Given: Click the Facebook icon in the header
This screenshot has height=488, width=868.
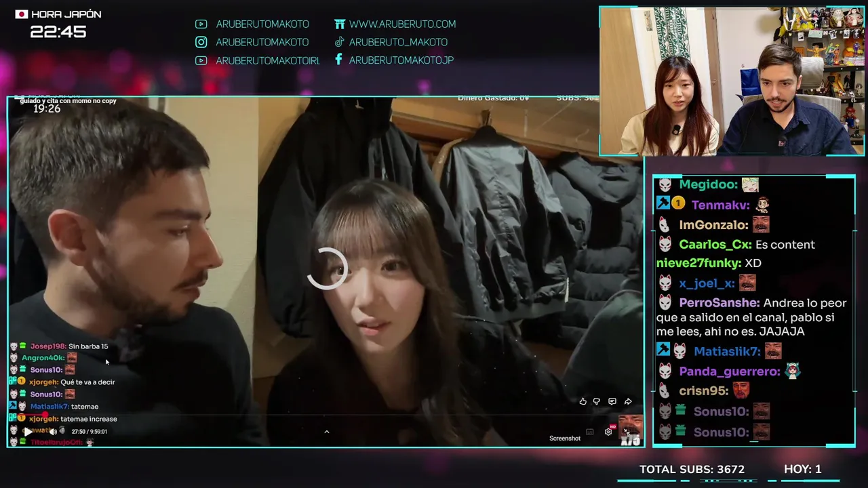Looking at the screenshot, I should click(338, 60).
